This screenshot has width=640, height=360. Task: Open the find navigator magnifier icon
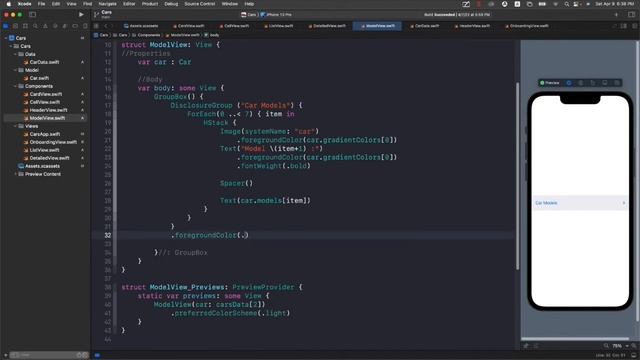[x=35, y=26]
